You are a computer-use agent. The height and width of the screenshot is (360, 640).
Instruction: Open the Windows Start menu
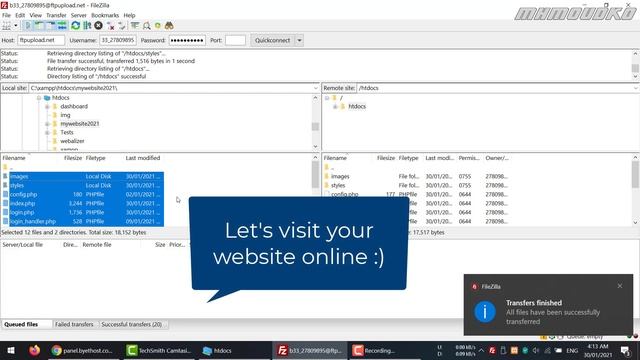[x=11, y=351]
